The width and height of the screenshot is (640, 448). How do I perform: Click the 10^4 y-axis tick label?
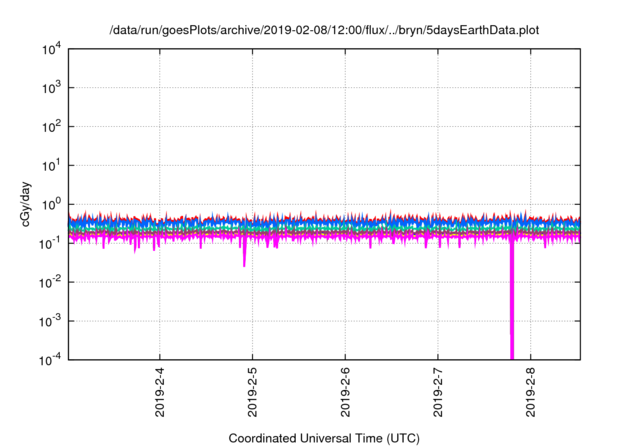[51, 49]
